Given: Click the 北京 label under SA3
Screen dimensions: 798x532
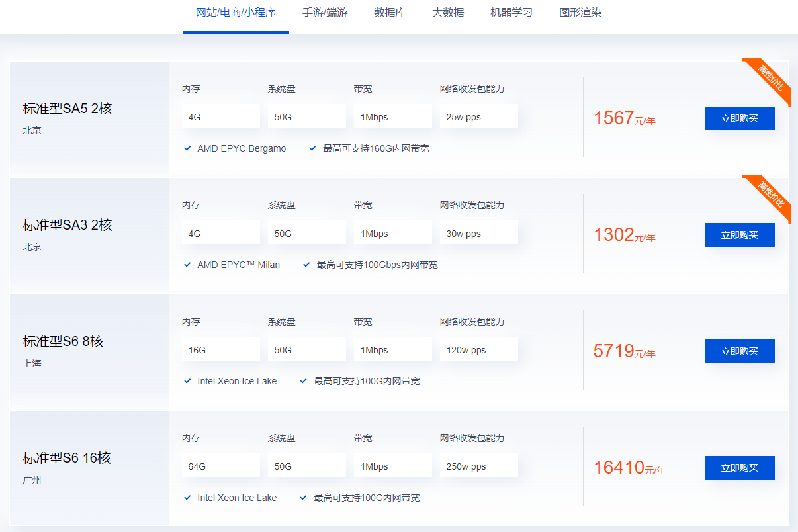Looking at the screenshot, I should (x=32, y=247).
